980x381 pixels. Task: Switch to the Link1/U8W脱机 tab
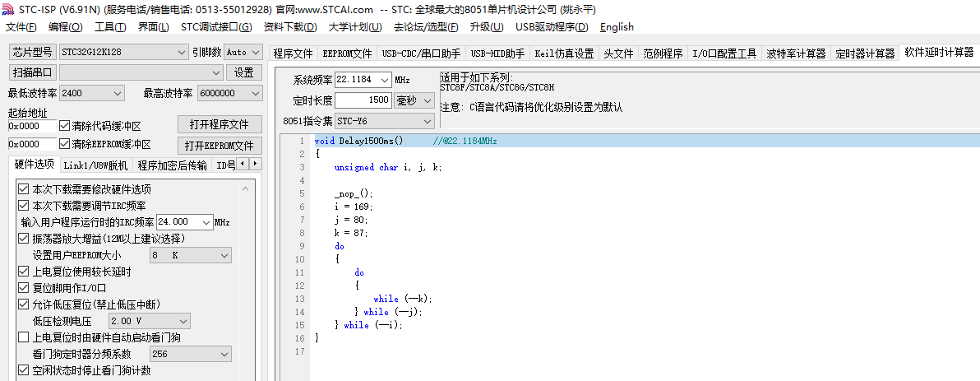95,165
